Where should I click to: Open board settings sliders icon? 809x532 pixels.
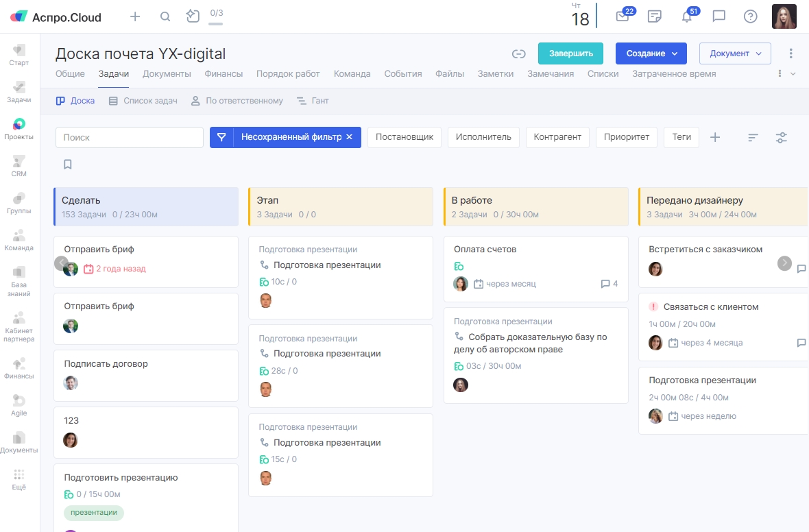coord(781,138)
